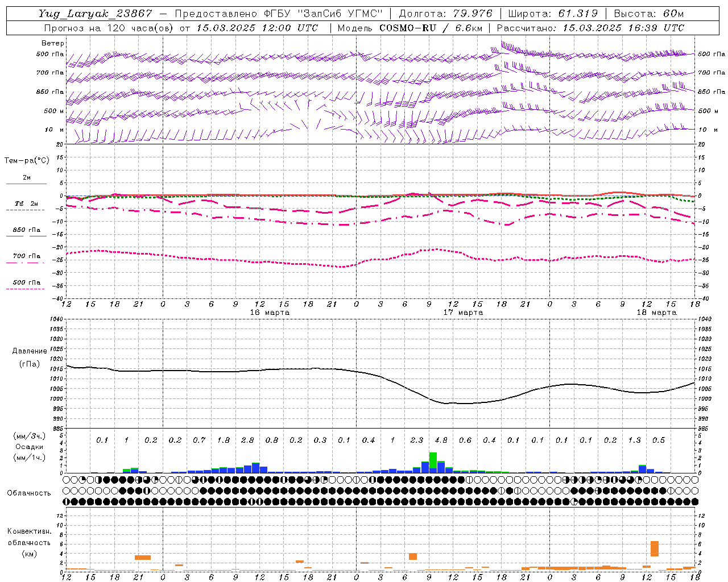Click the 18 марта date label on temperature axis
The image size is (728, 582).
pos(657,313)
